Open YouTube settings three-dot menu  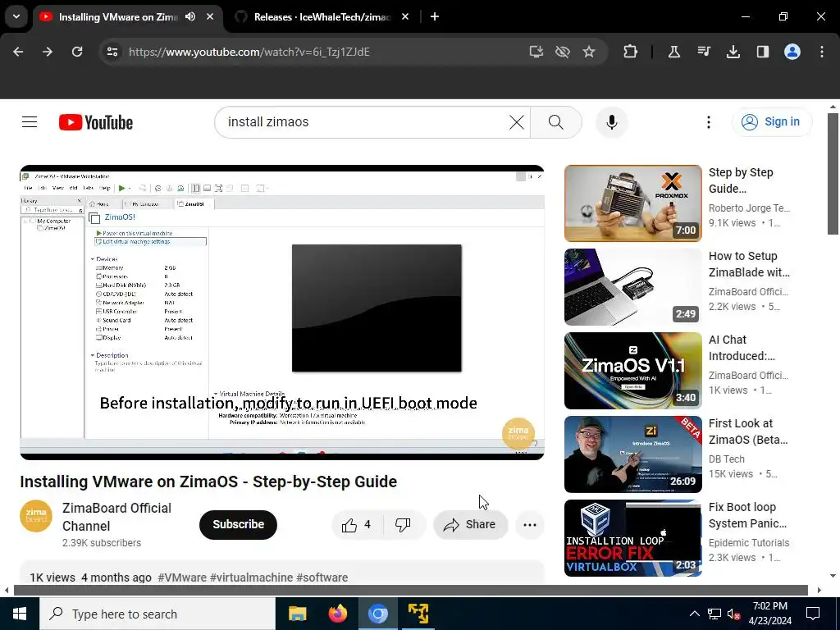708,122
